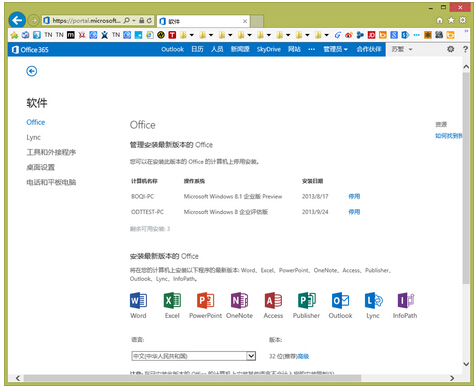The height and width of the screenshot is (388, 476).
Task: Click the PowerPoint application icon
Action: point(205,300)
